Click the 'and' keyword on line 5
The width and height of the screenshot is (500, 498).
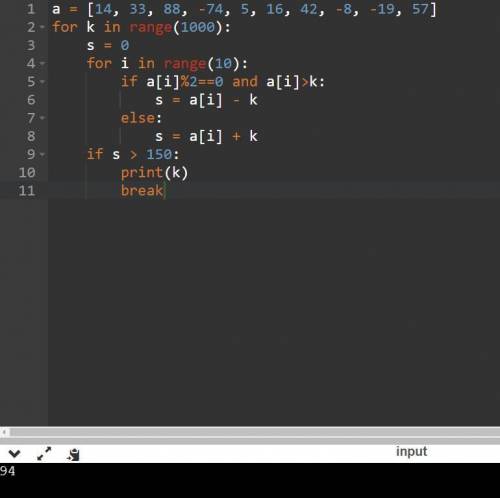point(245,82)
